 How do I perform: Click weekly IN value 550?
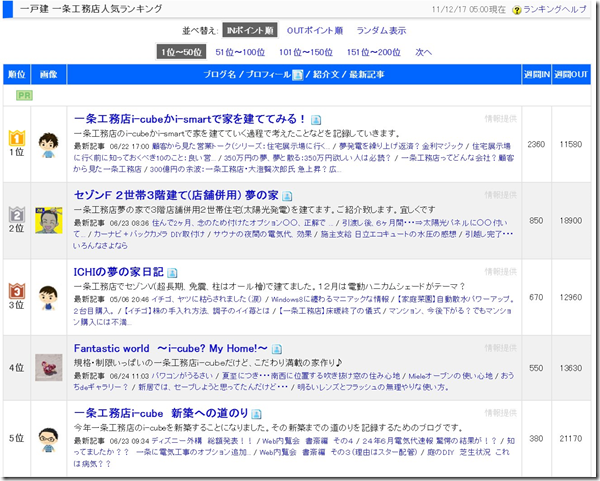(536, 368)
